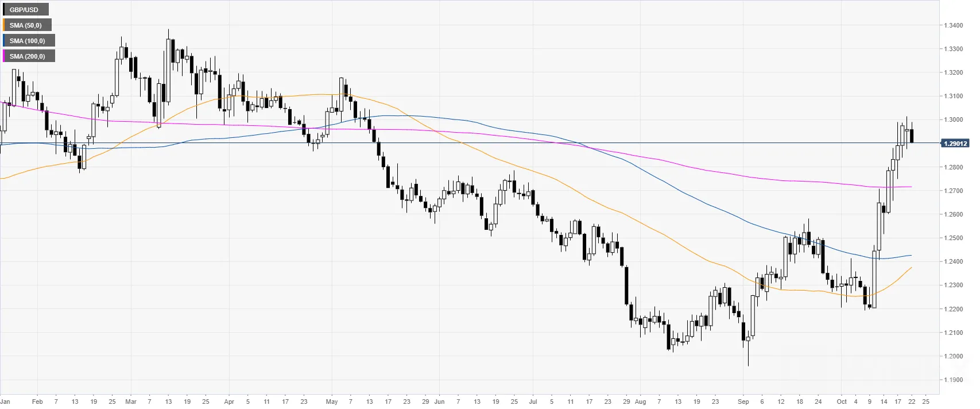This screenshot has width=980, height=409.
Task: Click the current price tag 1.29012
Action: tap(955, 144)
